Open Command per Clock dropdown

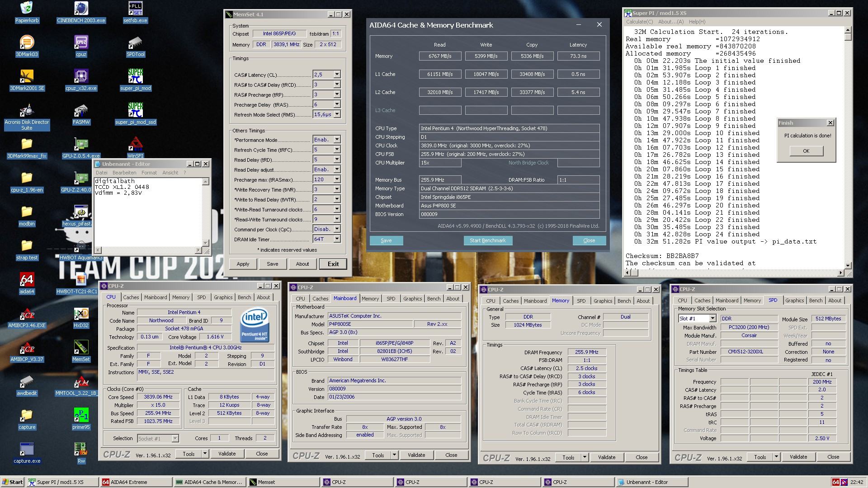[x=337, y=229]
